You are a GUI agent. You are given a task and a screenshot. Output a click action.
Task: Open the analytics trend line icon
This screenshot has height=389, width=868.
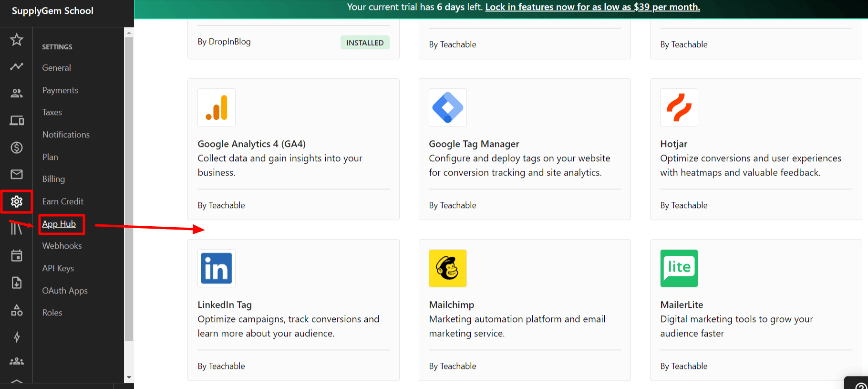click(17, 66)
